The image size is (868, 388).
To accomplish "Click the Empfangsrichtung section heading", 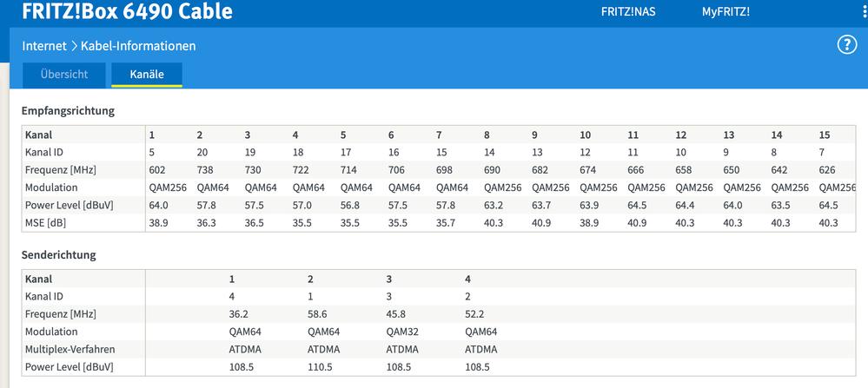I will [x=68, y=111].
